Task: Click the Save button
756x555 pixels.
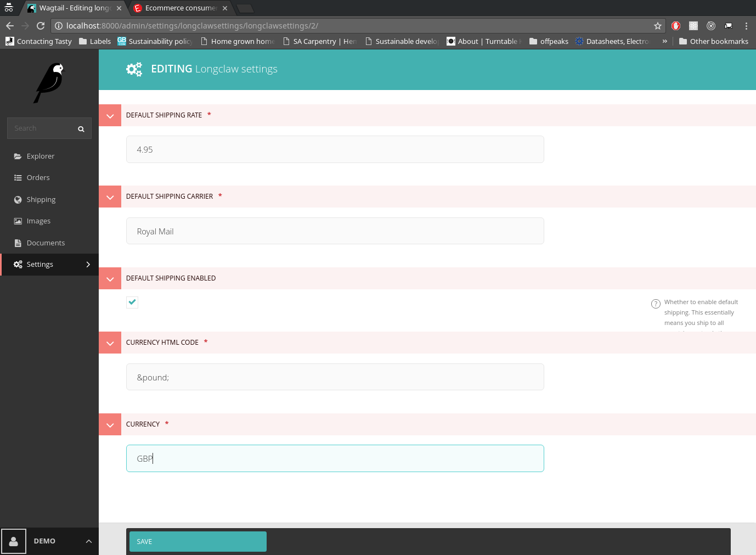Action: click(198, 541)
